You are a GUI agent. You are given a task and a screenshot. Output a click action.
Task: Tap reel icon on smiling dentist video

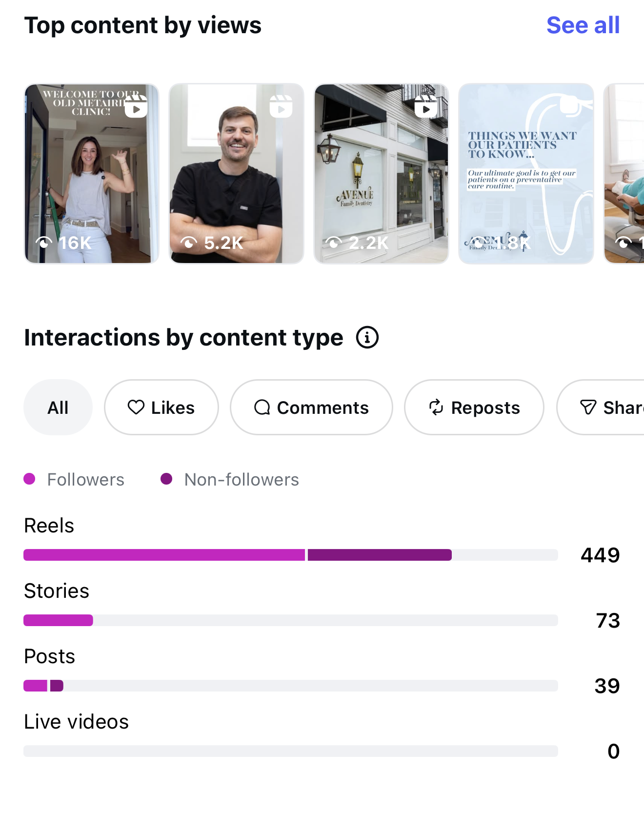[281, 107]
